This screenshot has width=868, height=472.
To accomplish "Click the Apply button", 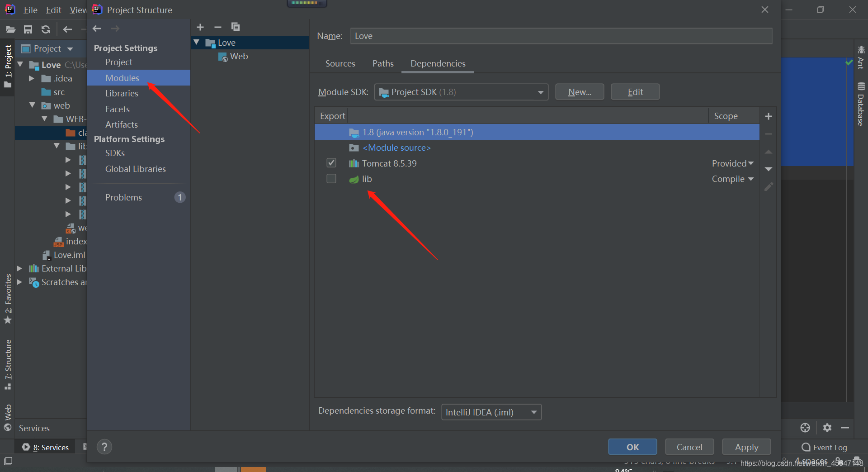I will [x=746, y=447].
